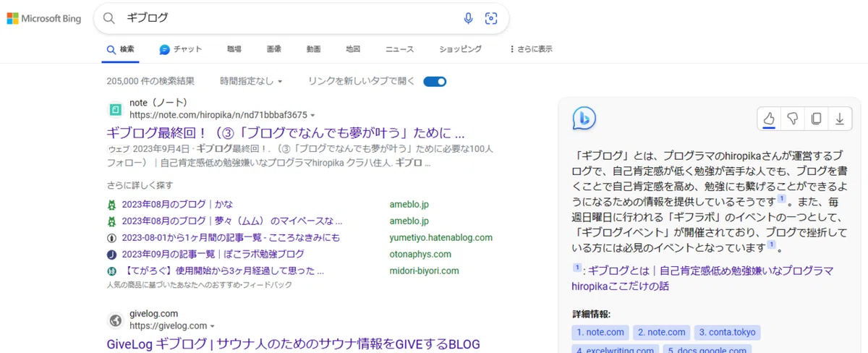Screen dimensions: 868x353
Task: Click the givelog.com globe favicon
Action: pos(115,320)
